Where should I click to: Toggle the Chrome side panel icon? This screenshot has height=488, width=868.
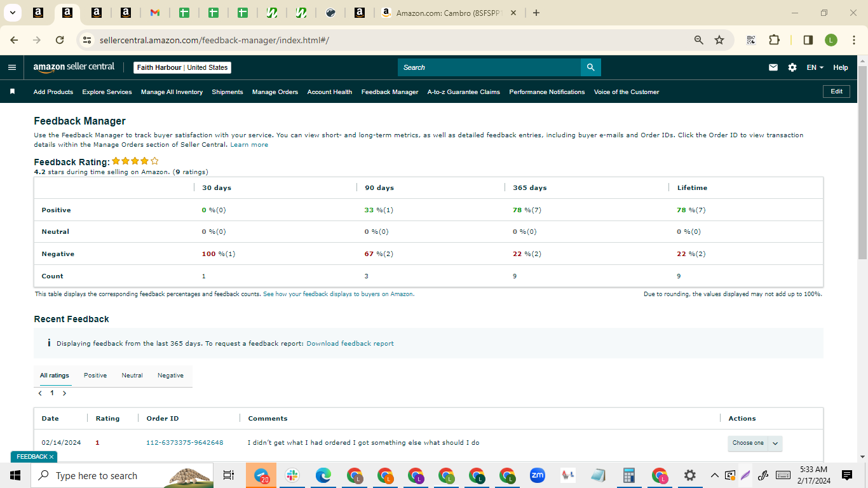pyautogui.click(x=808, y=40)
